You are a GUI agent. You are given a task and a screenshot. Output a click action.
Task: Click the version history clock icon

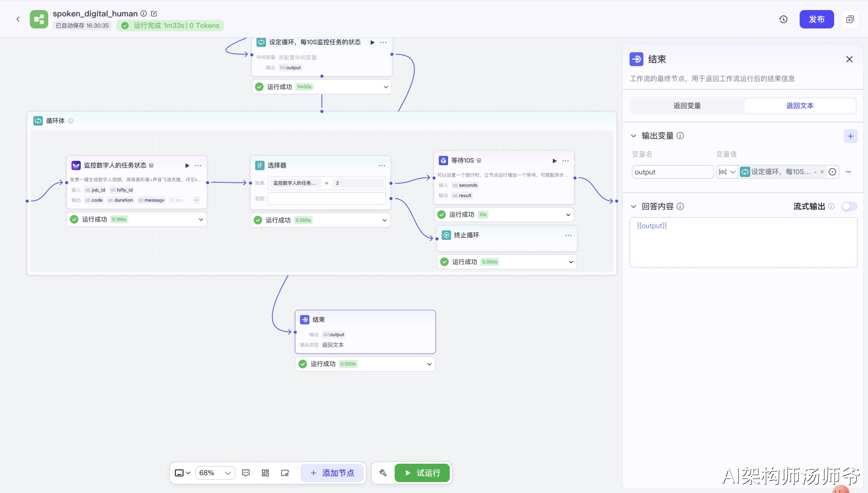click(783, 19)
